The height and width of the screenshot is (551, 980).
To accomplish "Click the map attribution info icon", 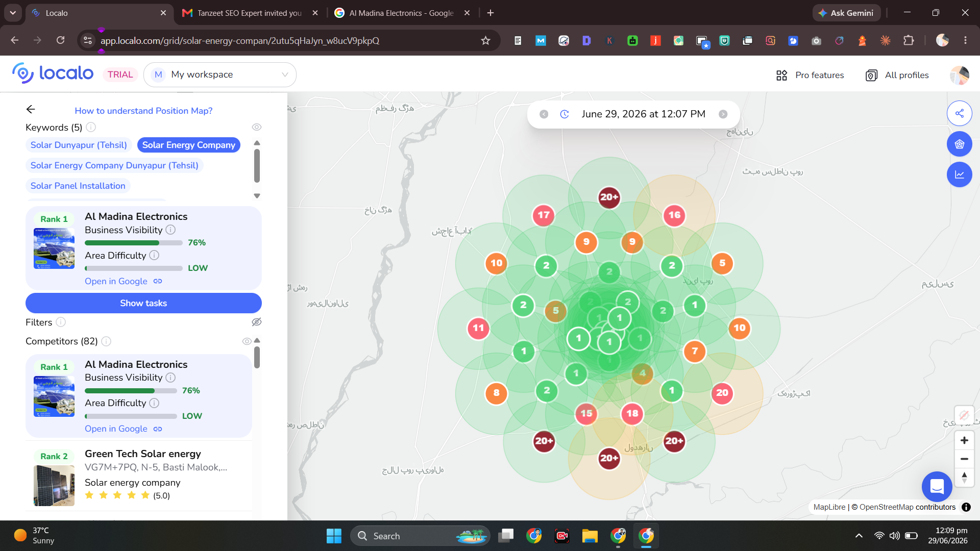I will 966,507.
